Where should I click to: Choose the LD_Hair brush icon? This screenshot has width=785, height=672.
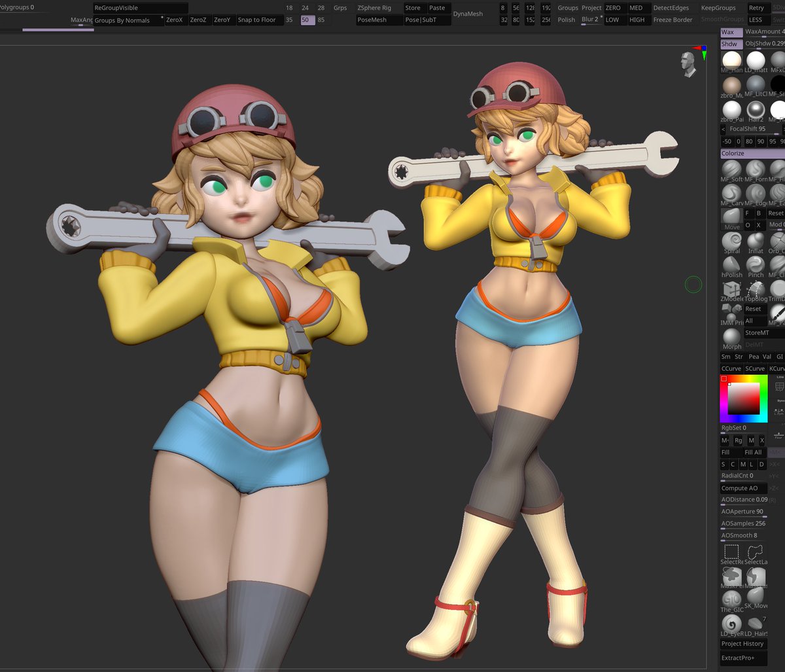point(756,625)
